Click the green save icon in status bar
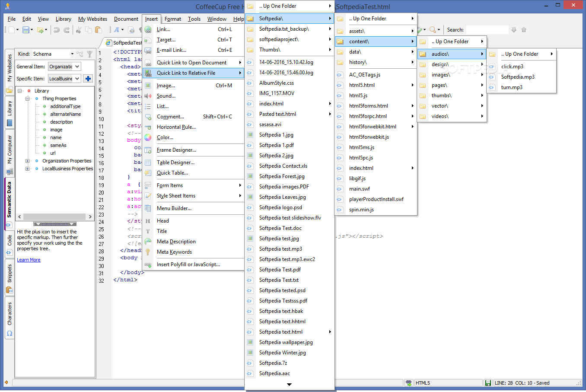 tap(488, 383)
